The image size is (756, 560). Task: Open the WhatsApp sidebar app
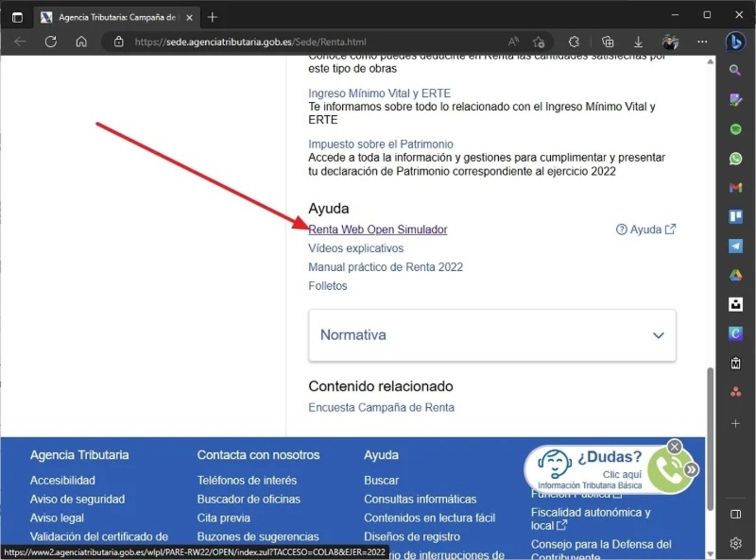(x=736, y=159)
